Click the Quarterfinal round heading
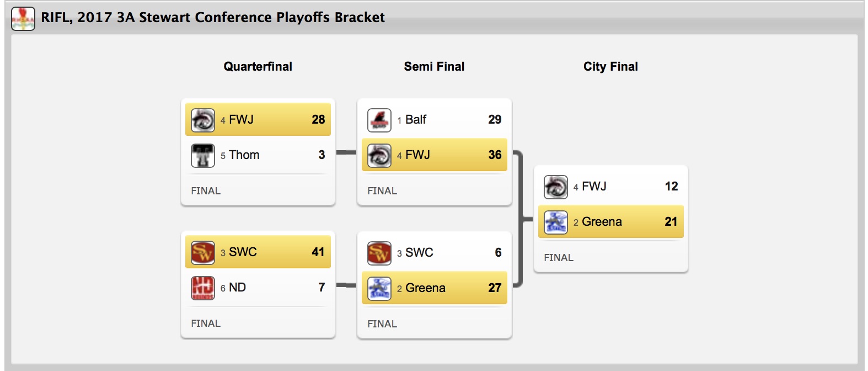Screen dimensions: 868x371 [x=258, y=67]
